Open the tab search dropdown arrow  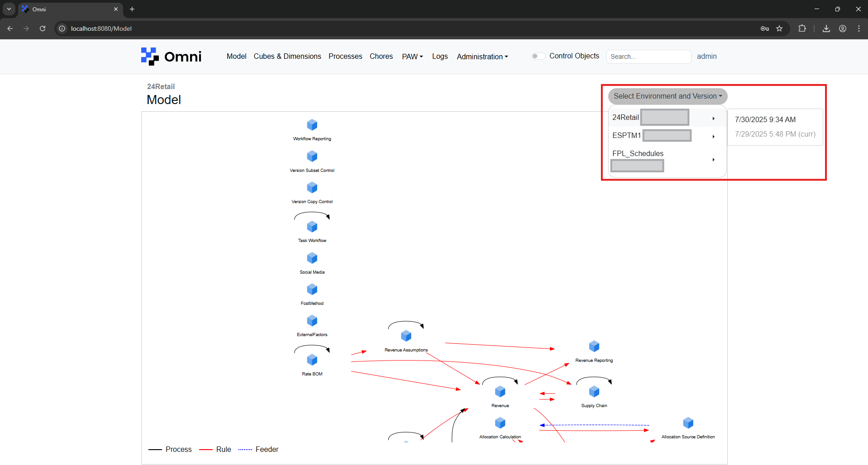click(9, 9)
